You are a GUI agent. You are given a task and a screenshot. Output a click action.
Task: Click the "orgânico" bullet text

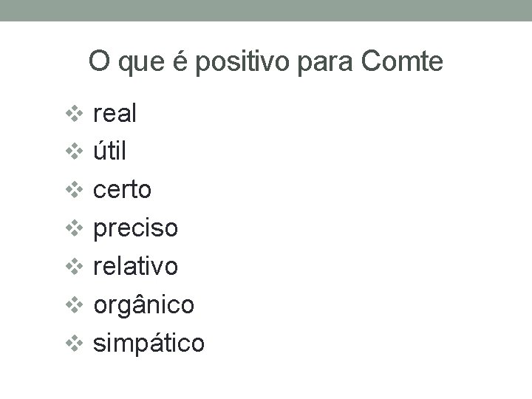click(144, 306)
